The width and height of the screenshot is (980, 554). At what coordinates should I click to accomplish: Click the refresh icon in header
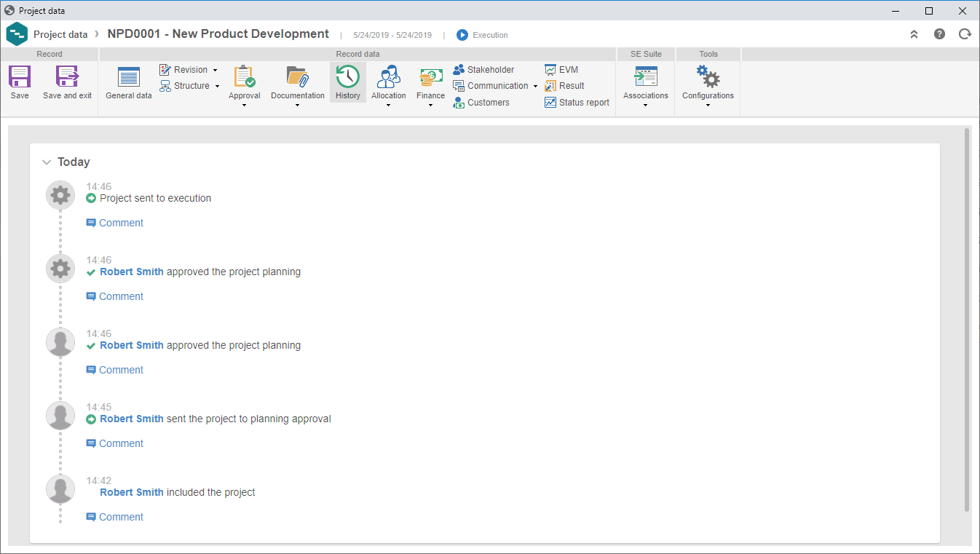pos(965,34)
